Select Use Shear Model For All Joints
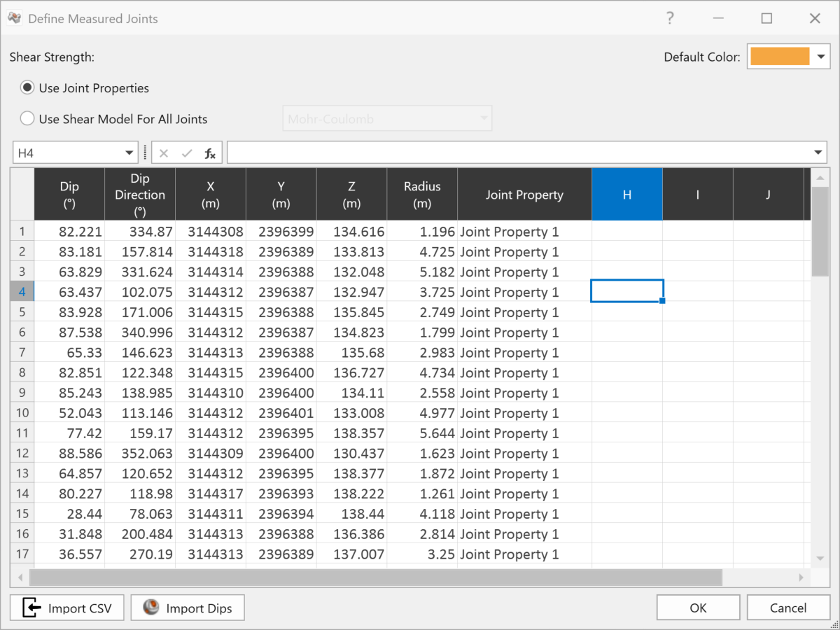 coord(115,119)
